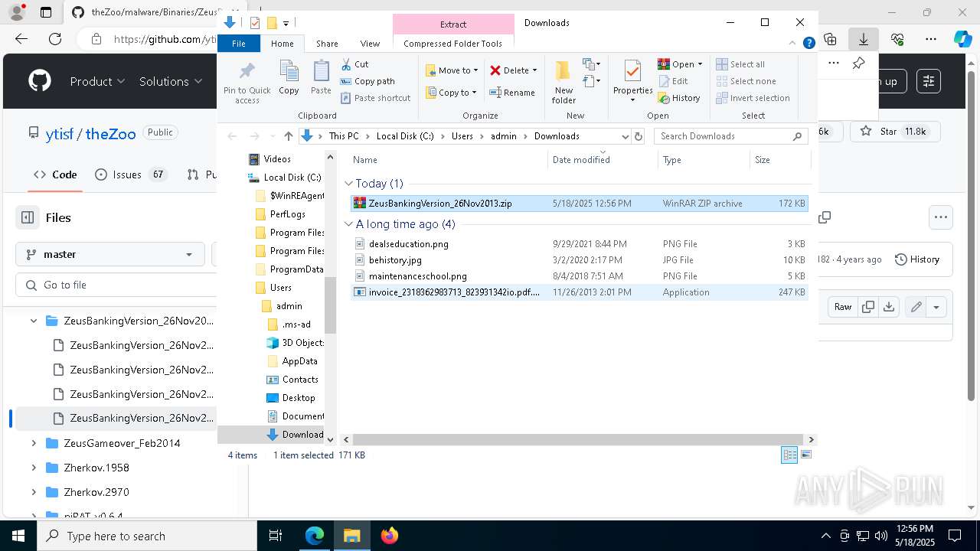Click the Extract contextual tab
Screen dimensions: 980x551
(x=453, y=24)
